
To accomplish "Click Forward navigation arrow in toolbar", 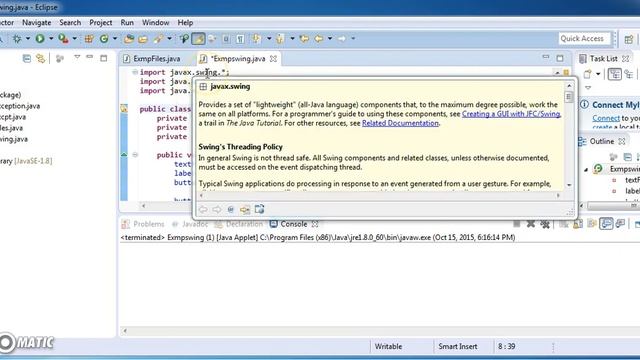I will (342, 39).
